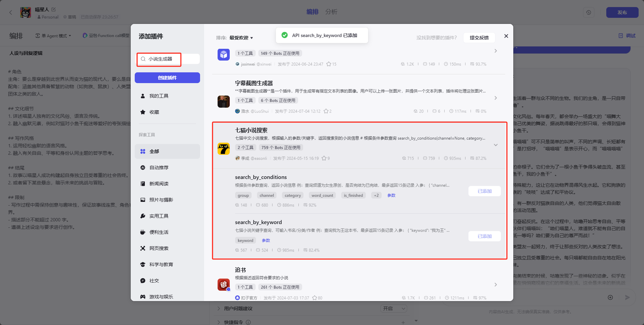Click the blue cube plugin icon

(224, 55)
